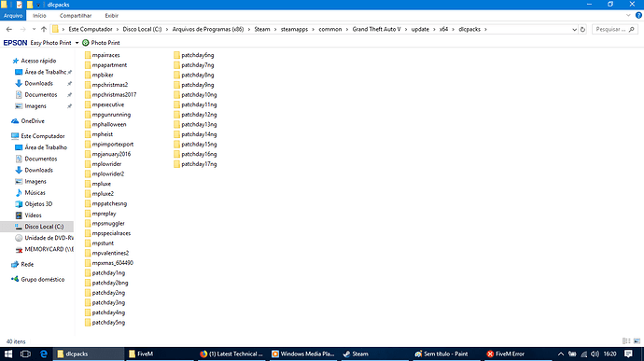
Task: Navigate to Disco Local (C:) breadcrumb
Action: click(x=142, y=29)
